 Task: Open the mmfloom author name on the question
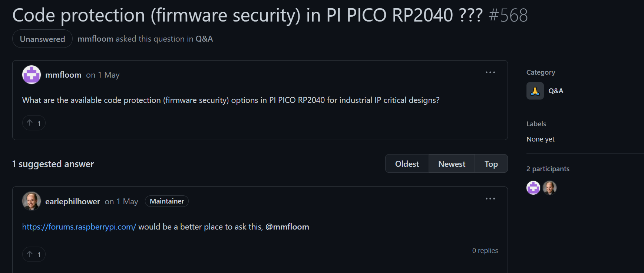[x=63, y=75]
